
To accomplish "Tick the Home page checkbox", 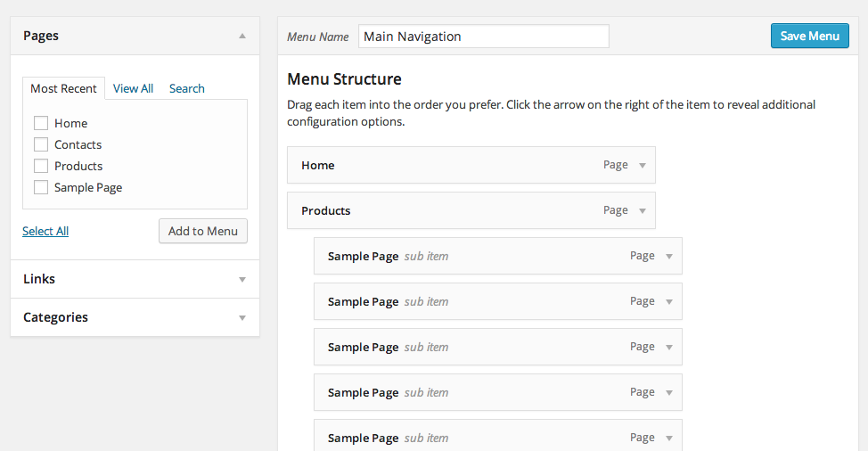I will click(x=41, y=123).
